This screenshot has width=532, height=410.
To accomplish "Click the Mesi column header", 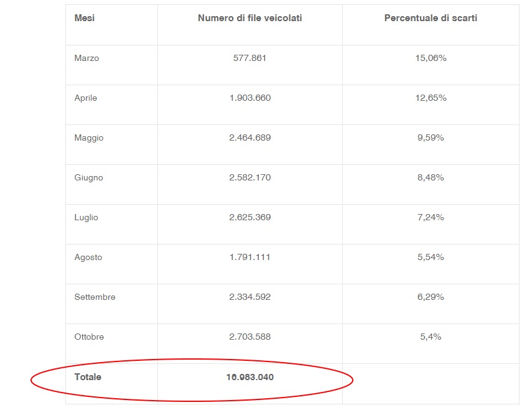I will point(85,18).
